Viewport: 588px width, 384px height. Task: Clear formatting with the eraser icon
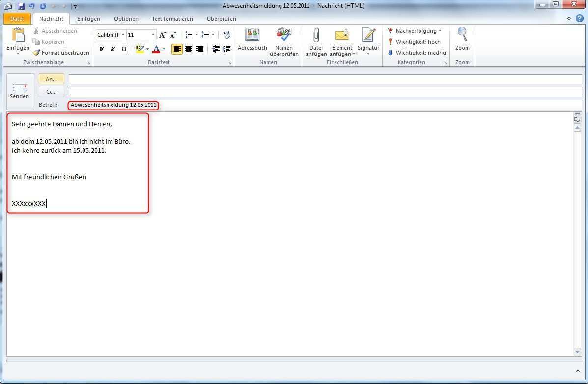point(226,35)
